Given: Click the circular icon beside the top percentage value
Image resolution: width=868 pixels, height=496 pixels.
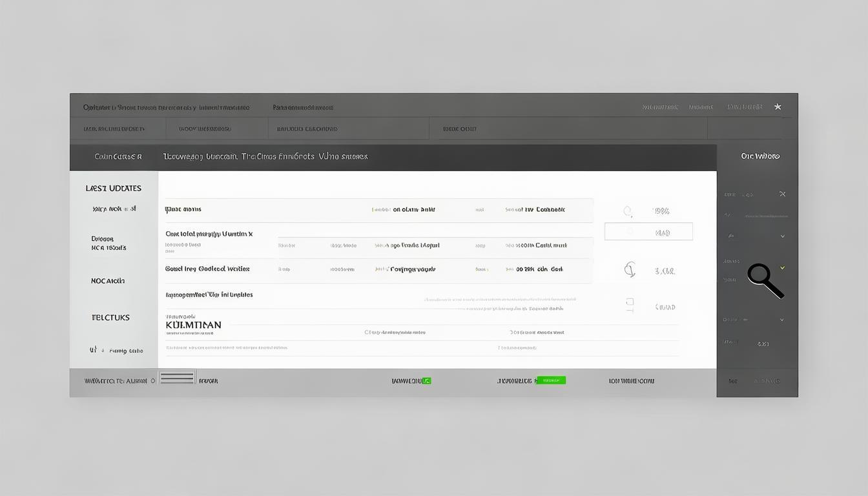Looking at the screenshot, I should 627,211.
